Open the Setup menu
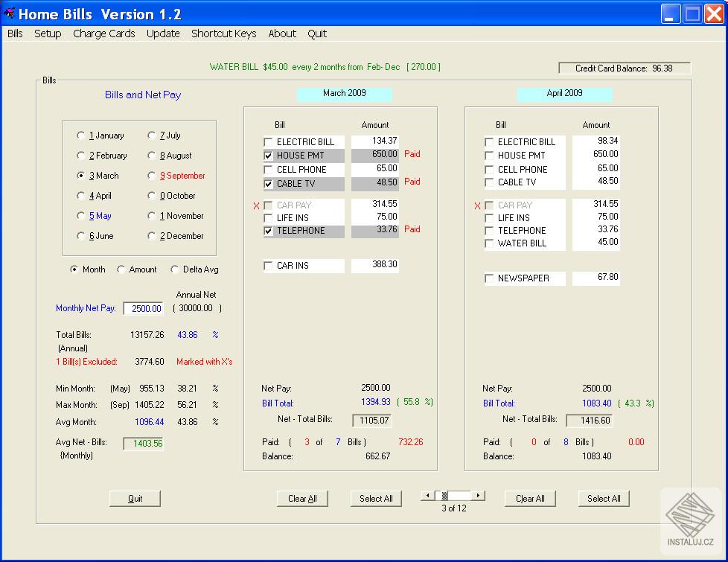 point(48,33)
